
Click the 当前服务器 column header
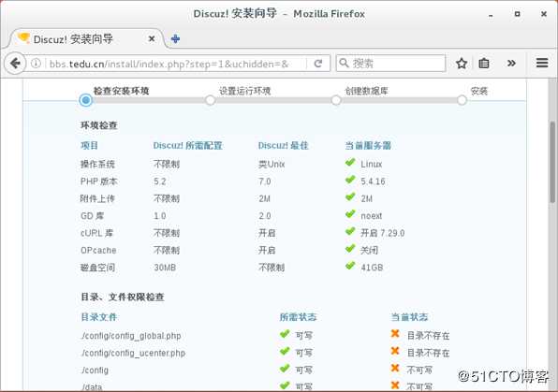click(368, 146)
